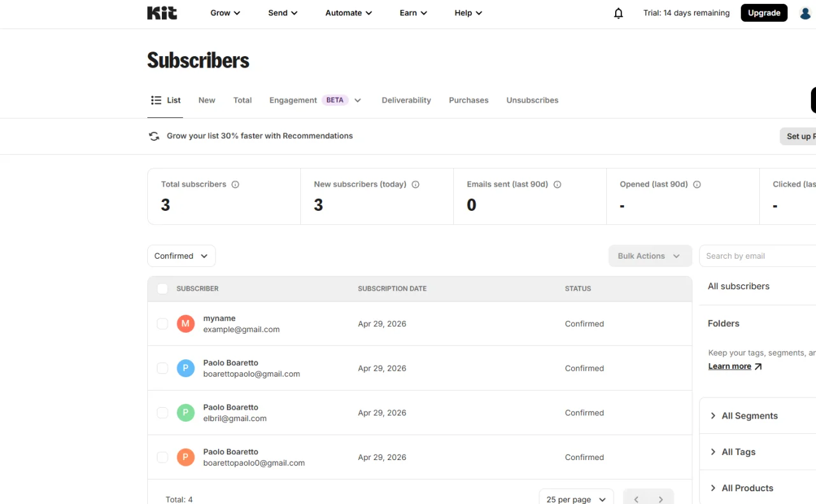Click the Learn more external arrow icon
Viewport: 816px width, 504px height.
(x=758, y=366)
